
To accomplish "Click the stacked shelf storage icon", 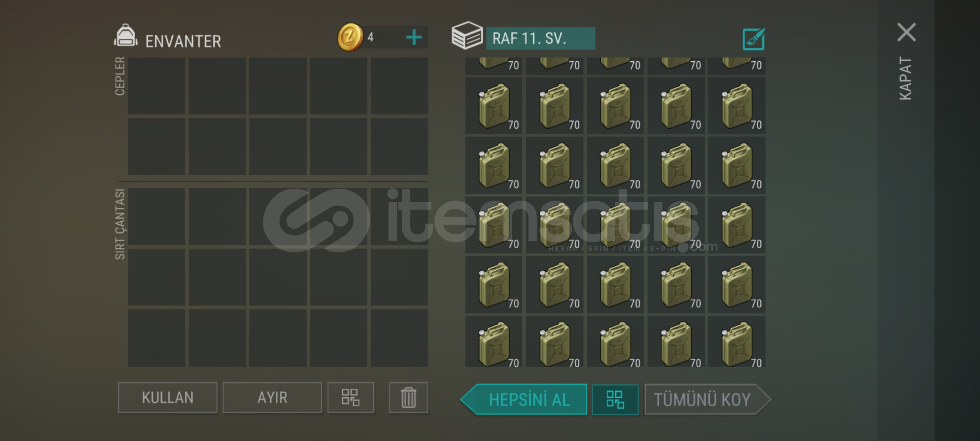I will pyautogui.click(x=467, y=36).
